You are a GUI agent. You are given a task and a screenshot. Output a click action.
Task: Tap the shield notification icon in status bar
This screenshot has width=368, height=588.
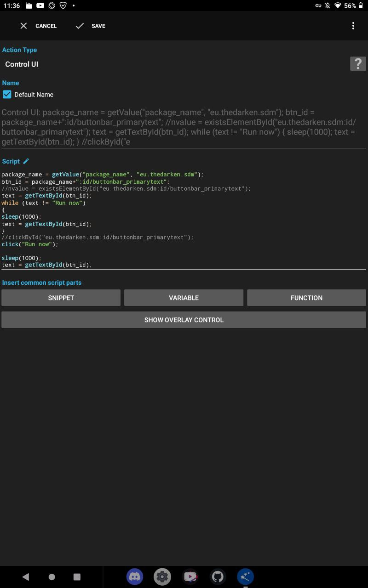pyautogui.click(x=63, y=6)
